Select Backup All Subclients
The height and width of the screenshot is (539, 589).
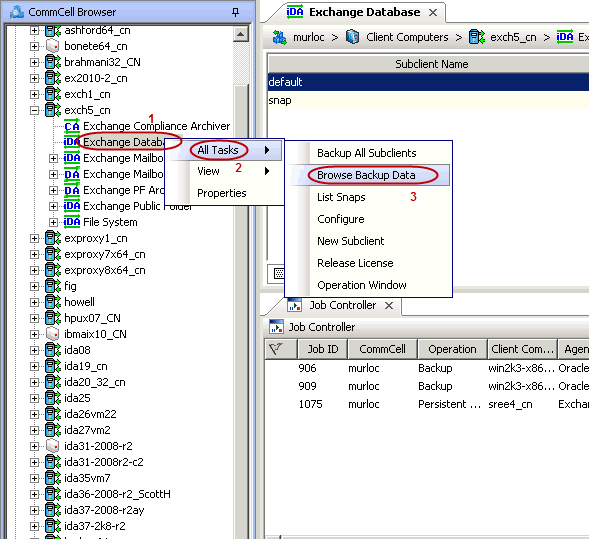coord(367,153)
